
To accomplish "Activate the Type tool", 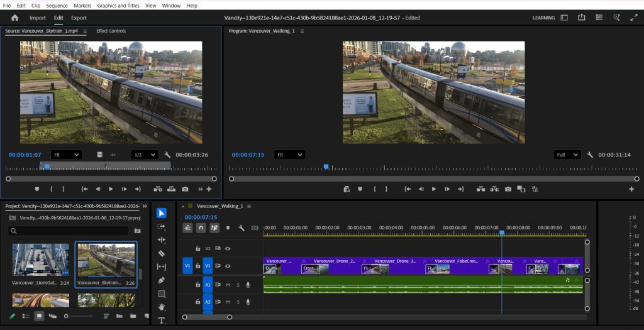I will [x=161, y=320].
